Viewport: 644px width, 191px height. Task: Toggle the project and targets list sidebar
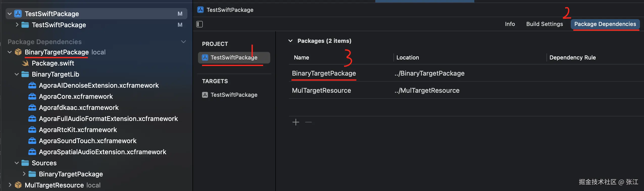(x=200, y=24)
